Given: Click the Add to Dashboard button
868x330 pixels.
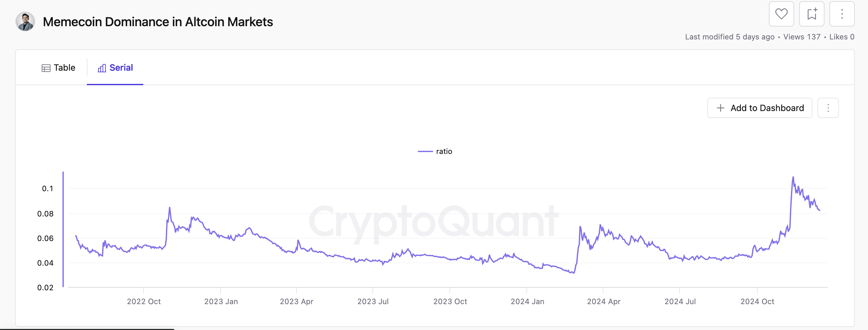Looking at the screenshot, I should pyautogui.click(x=759, y=108).
